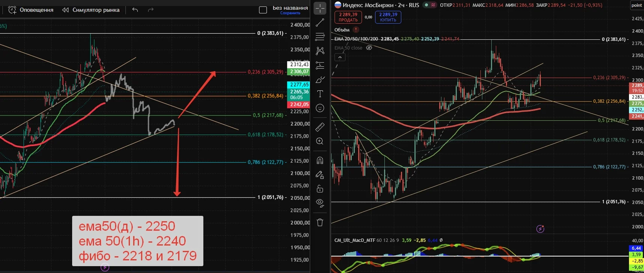The height and width of the screenshot is (273, 644).
Task: Click the red volume error warning icon
Action: [x=356, y=30]
